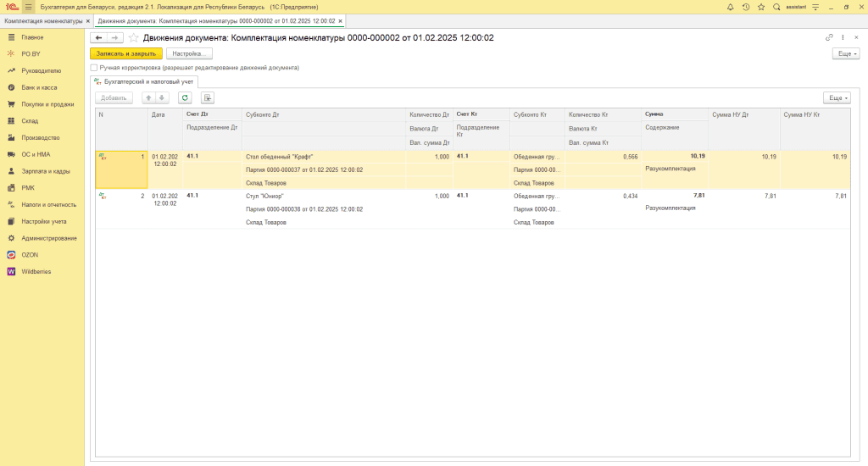868x466 pixels.
Task: Click sum value 7,81 in Сумма column
Action: (699, 196)
